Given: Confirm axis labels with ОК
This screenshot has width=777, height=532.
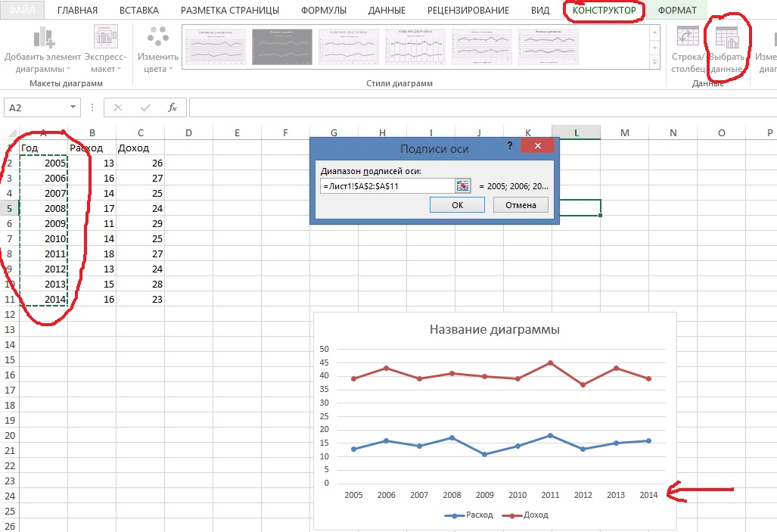Looking at the screenshot, I should click(457, 205).
